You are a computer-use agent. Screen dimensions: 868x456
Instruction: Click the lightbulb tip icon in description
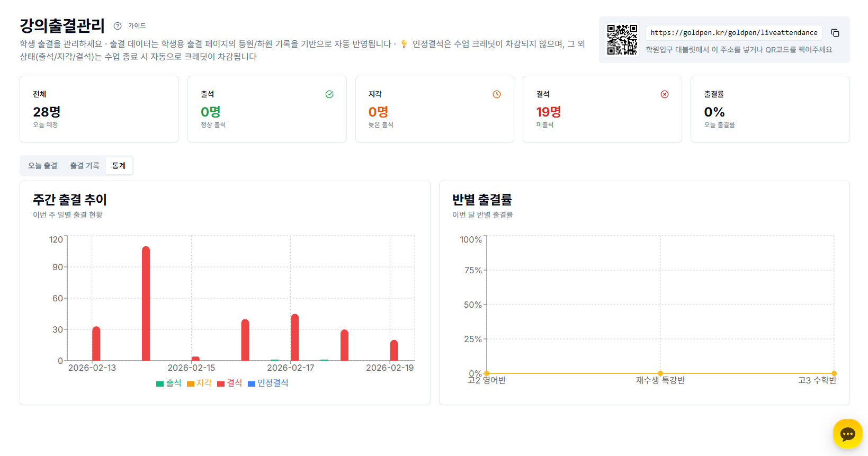(x=404, y=44)
